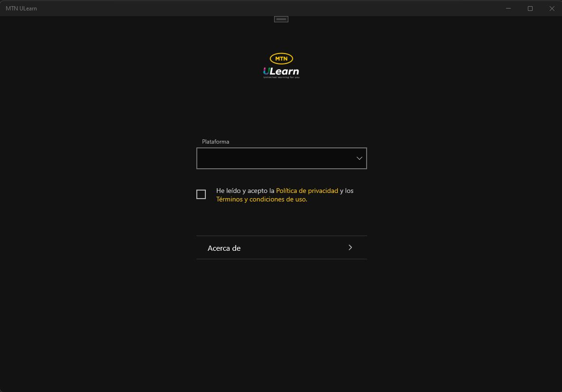The height and width of the screenshot is (392, 562).
Task: Open the Acerca de entry
Action: tap(281, 247)
